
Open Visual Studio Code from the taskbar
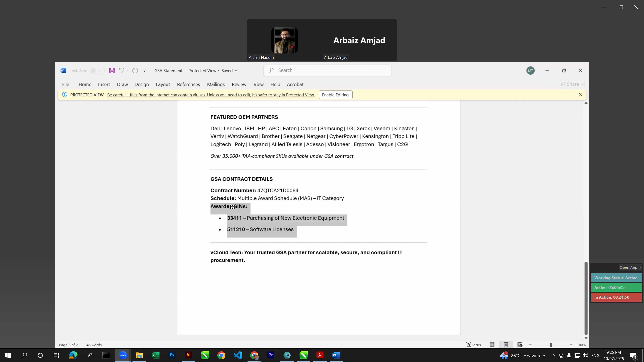pyautogui.click(x=238, y=355)
